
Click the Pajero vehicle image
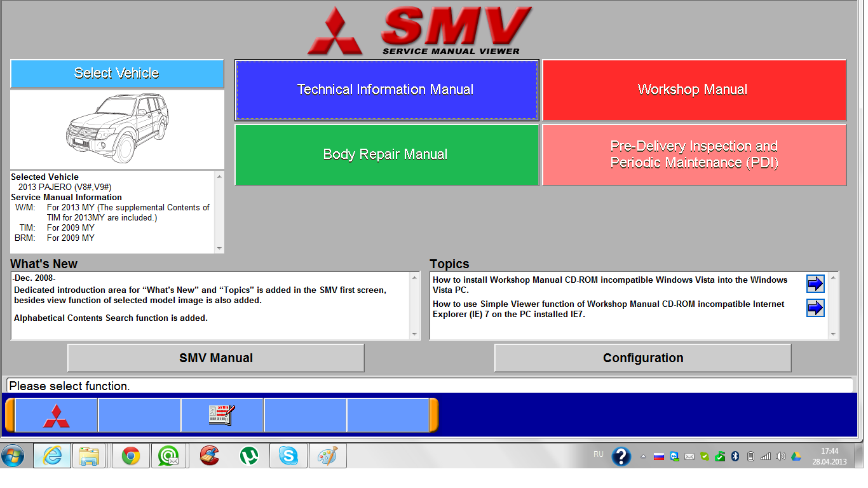(117, 130)
